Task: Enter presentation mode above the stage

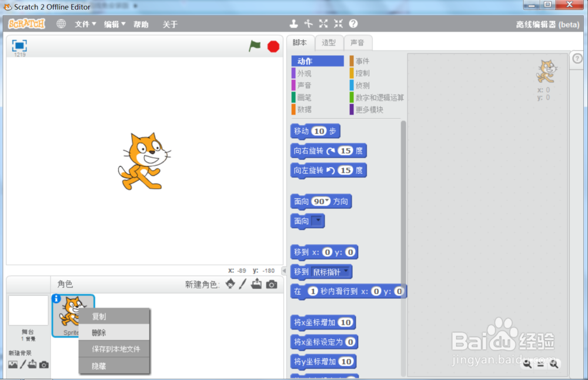Action: click(x=19, y=45)
